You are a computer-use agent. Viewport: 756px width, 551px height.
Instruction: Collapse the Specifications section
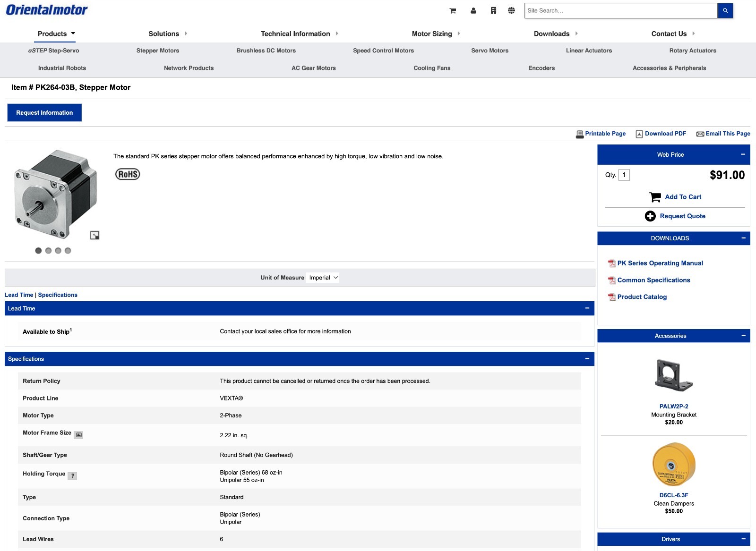pos(587,359)
